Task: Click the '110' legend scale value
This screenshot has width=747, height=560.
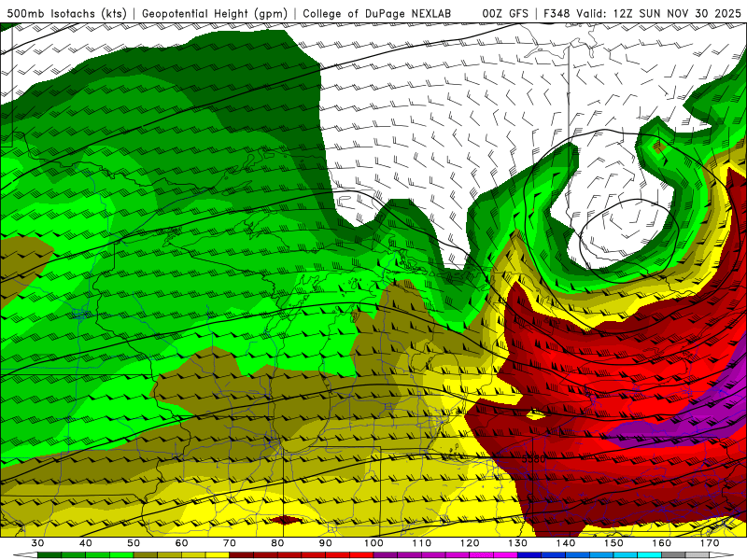Action: (x=422, y=543)
